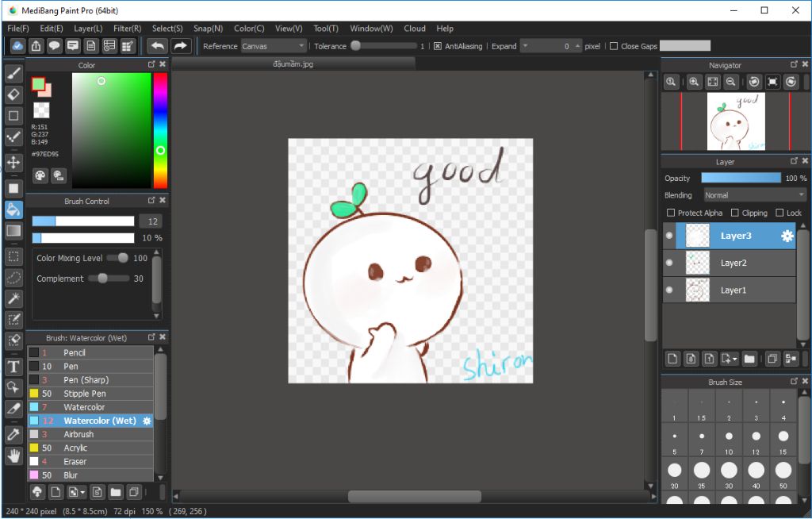Adjust the Tolerance slider

pyautogui.click(x=384, y=46)
